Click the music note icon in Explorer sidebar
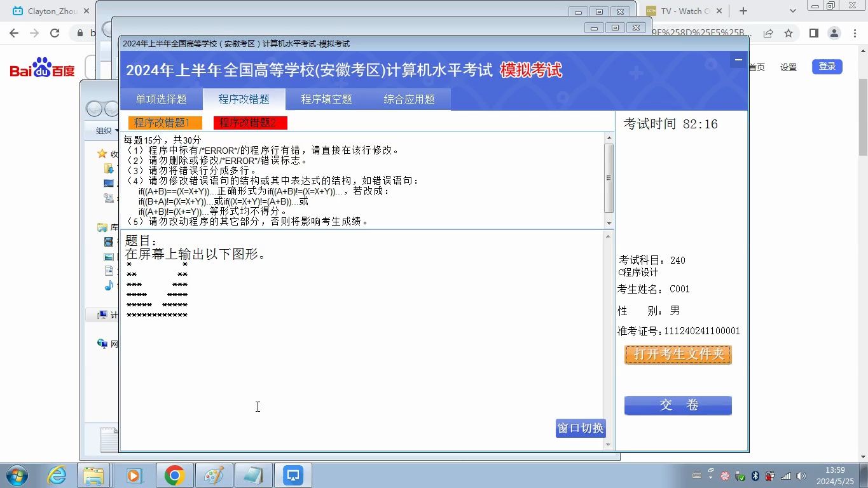This screenshot has height=488, width=868. click(109, 285)
